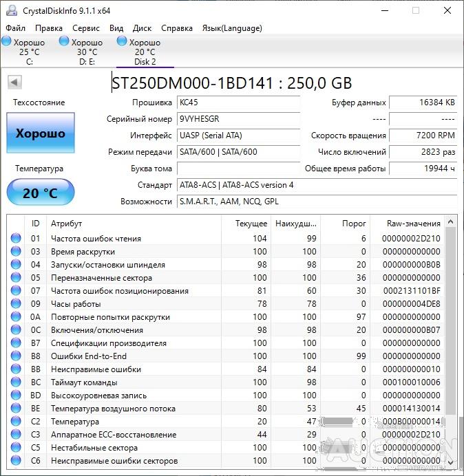This screenshot has width=464, height=476.
Task: Click down arrow of attribute list scrollbar
Action: 451,462
